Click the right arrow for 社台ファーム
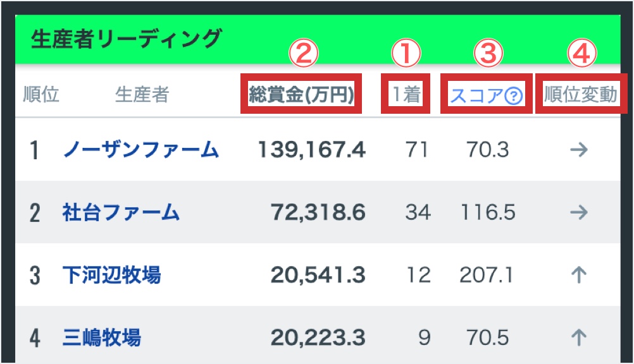This screenshot has width=634, height=364. 578,213
